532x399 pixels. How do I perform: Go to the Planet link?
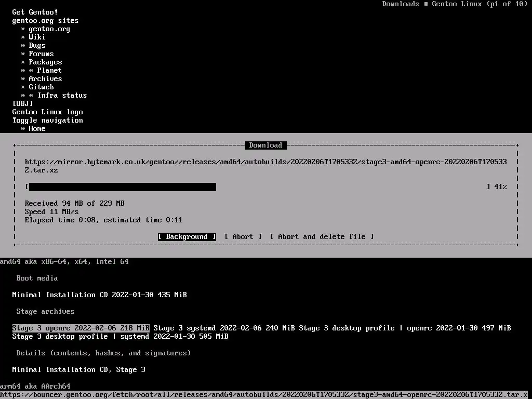coord(49,70)
